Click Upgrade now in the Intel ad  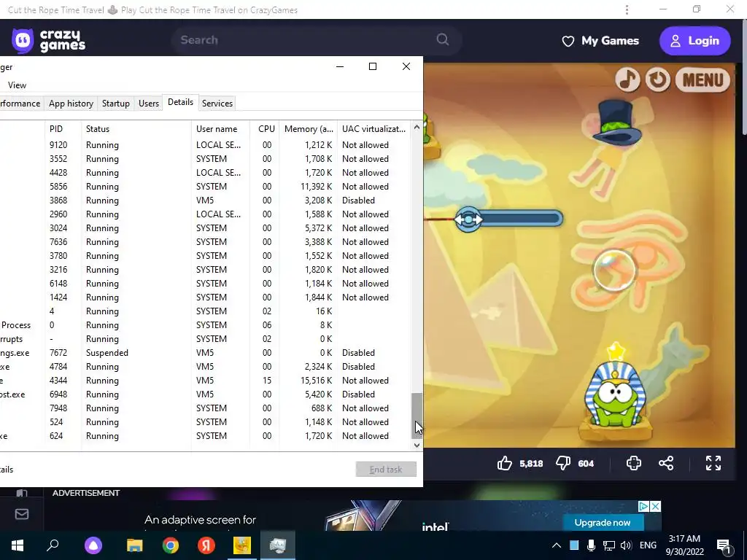pos(602,522)
